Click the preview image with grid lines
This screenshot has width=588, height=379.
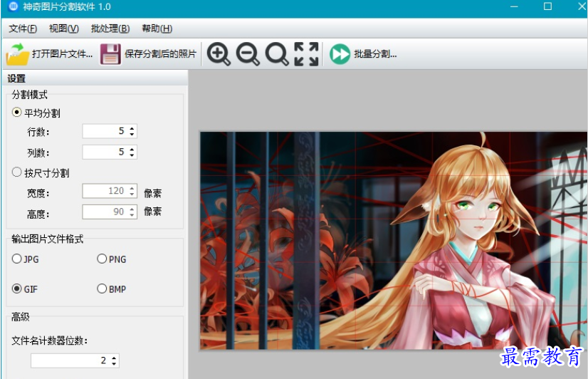point(394,241)
